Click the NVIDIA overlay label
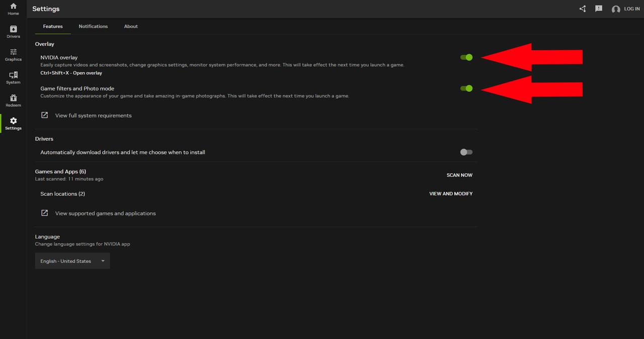This screenshot has height=339, width=644. tap(59, 57)
